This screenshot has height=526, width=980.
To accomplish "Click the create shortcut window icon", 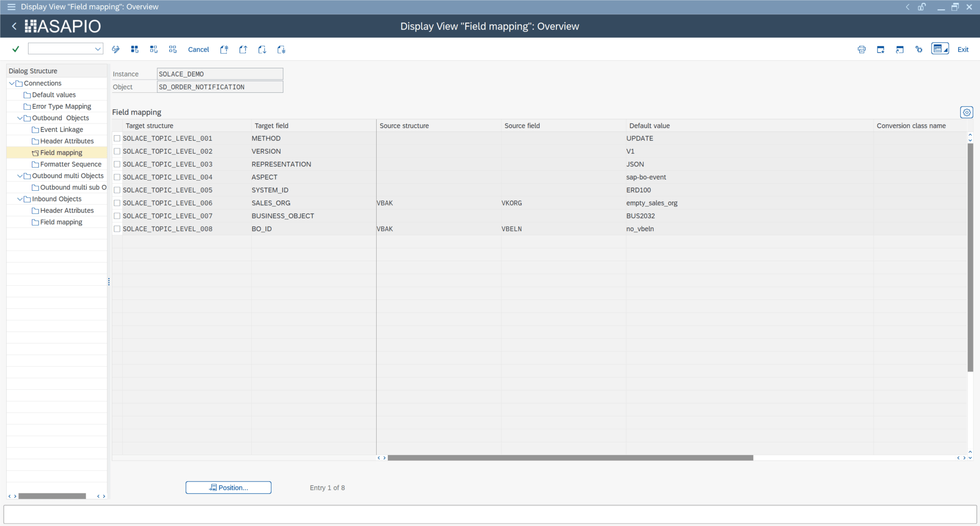I will click(900, 49).
